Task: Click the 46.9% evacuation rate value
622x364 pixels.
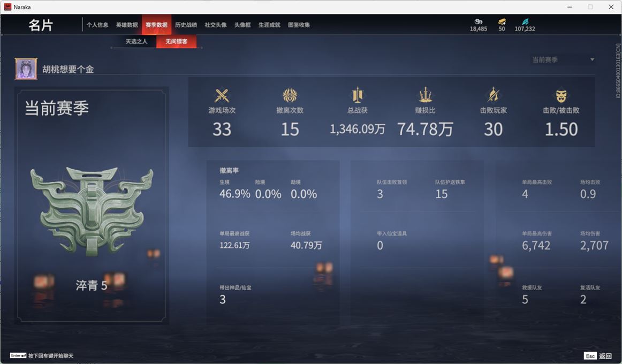Action: tap(235, 194)
